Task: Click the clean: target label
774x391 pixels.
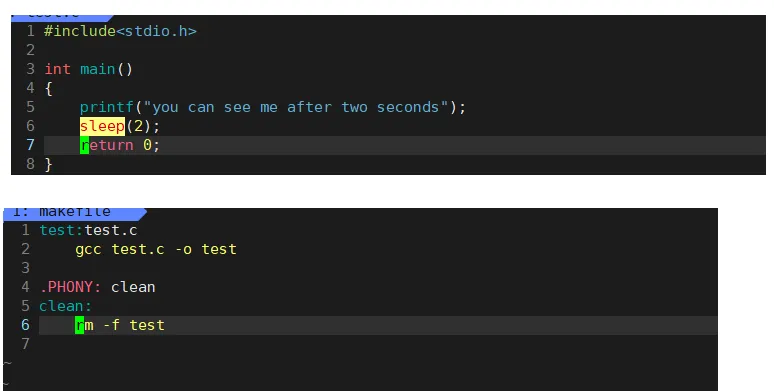Action: point(66,306)
